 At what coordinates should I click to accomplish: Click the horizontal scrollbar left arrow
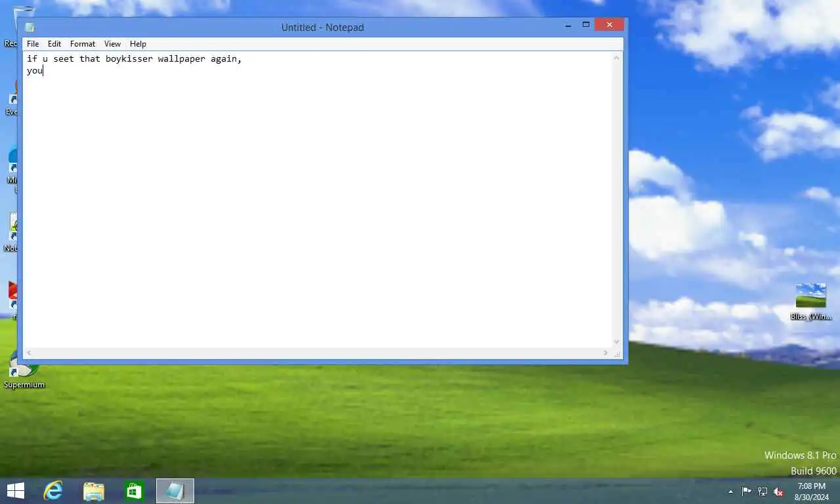pos(29,353)
